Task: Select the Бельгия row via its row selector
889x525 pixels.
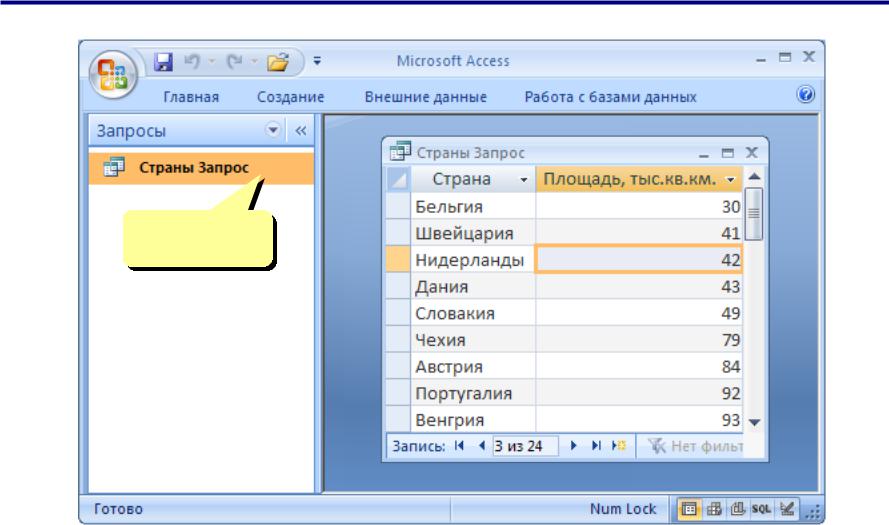Action: 398,206
